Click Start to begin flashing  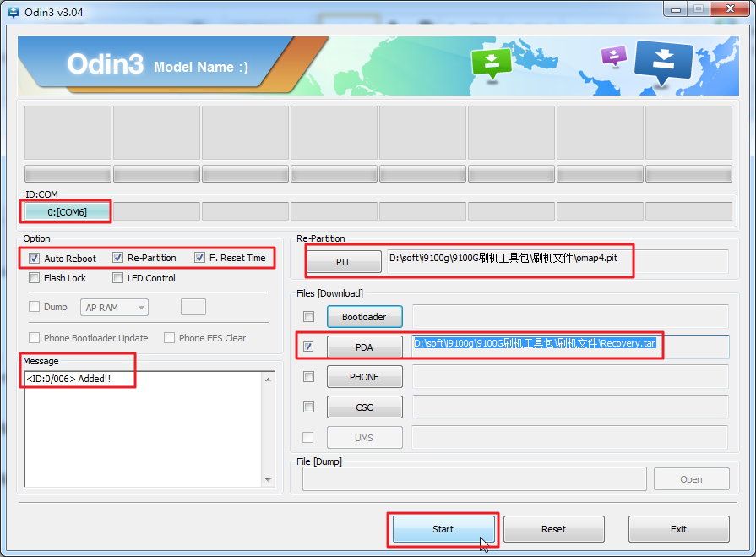coord(443,529)
